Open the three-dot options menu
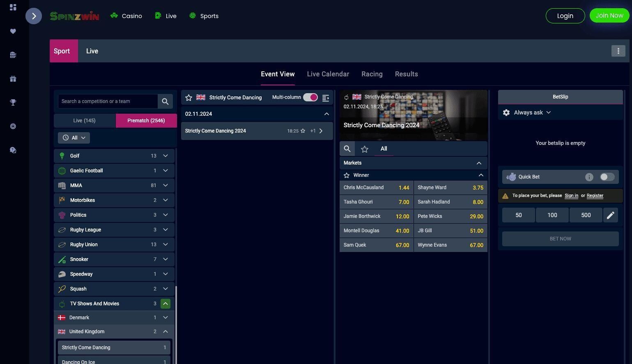Viewport: 632px width, 364px height. click(618, 51)
